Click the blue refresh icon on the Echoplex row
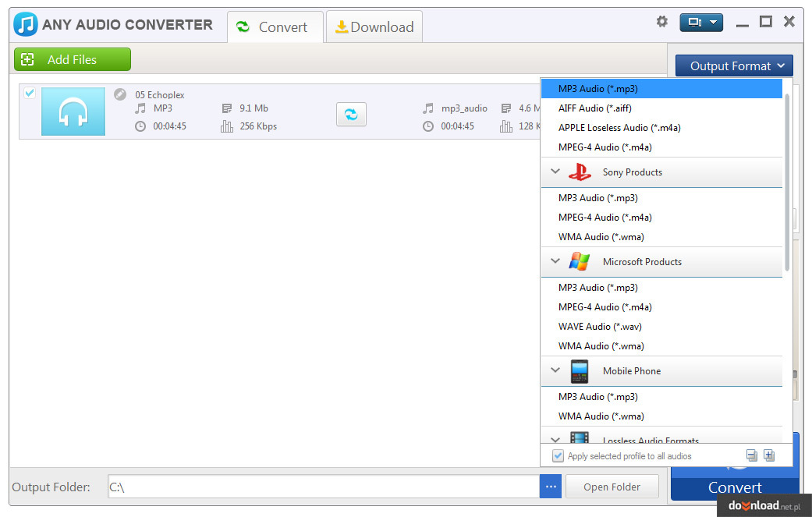This screenshot has width=812, height=517. click(351, 115)
